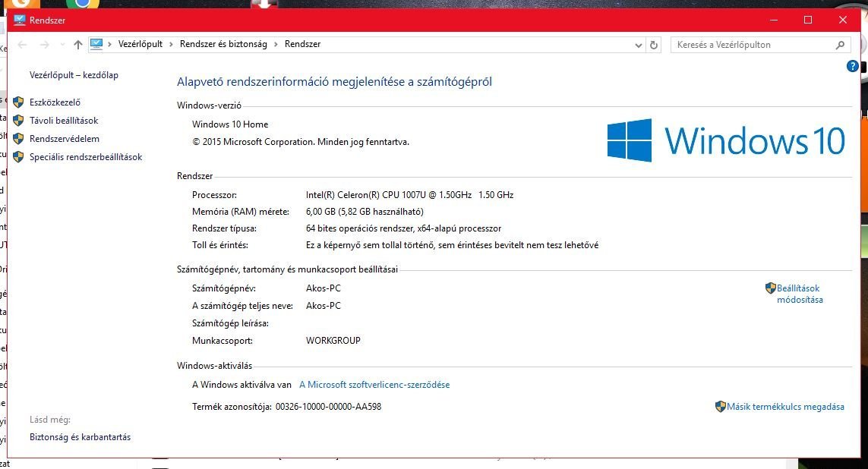Viewport: 868px width, 469px height.
Task: Minimize the Rendszer window
Action: pyautogui.click(x=774, y=20)
